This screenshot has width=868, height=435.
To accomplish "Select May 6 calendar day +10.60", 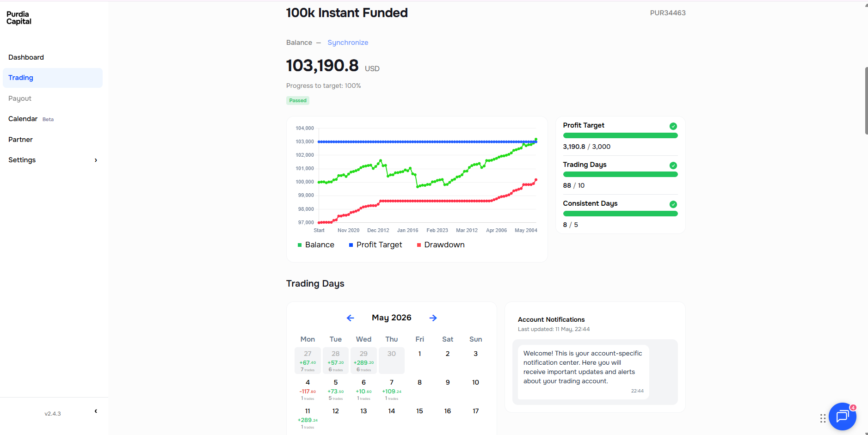I will coord(363,389).
